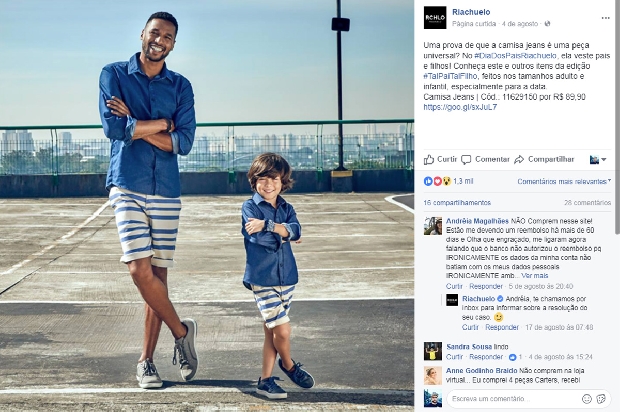Click the #TalPaiTalFilho hashtag
This screenshot has width=620, height=412.
[x=450, y=76]
